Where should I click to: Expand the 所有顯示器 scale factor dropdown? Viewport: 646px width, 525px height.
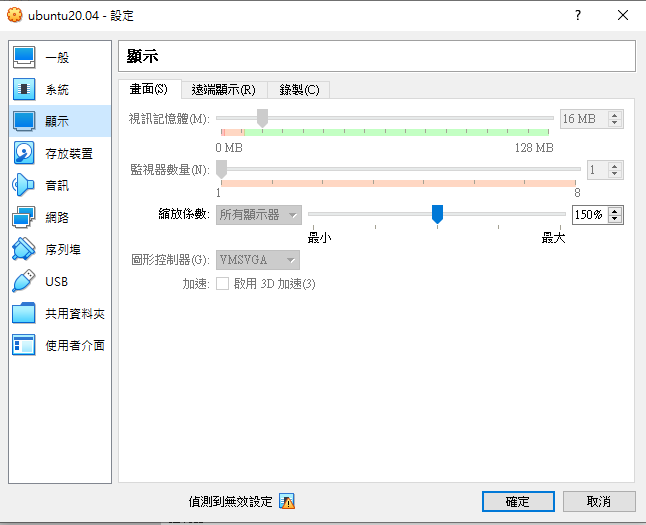(259, 215)
